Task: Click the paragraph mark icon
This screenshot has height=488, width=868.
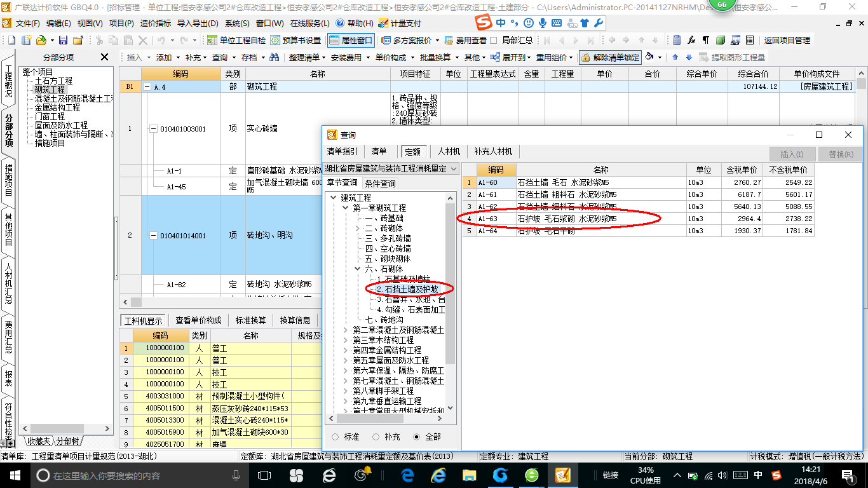Action: pyautogui.click(x=705, y=40)
